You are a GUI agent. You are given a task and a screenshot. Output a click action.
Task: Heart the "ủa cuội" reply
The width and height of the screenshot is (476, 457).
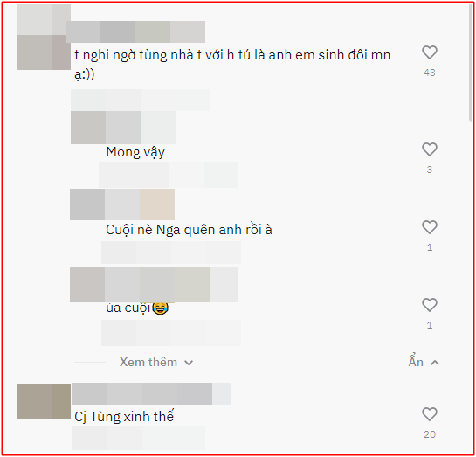click(x=430, y=305)
